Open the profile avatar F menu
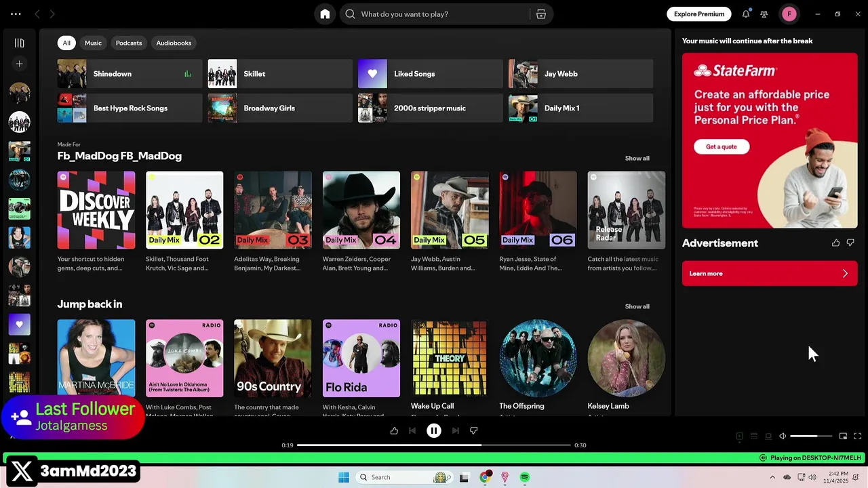This screenshot has height=488, width=868. (789, 14)
